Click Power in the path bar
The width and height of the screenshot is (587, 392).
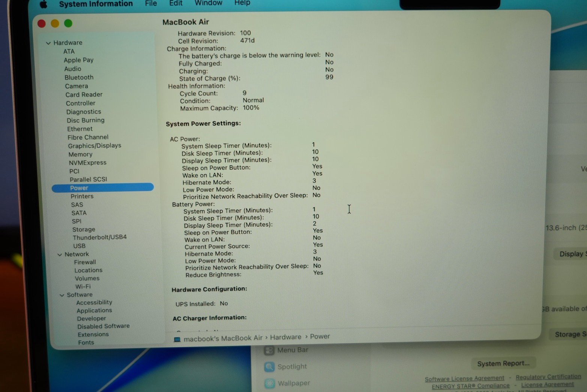pyautogui.click(x=320, y=336)
